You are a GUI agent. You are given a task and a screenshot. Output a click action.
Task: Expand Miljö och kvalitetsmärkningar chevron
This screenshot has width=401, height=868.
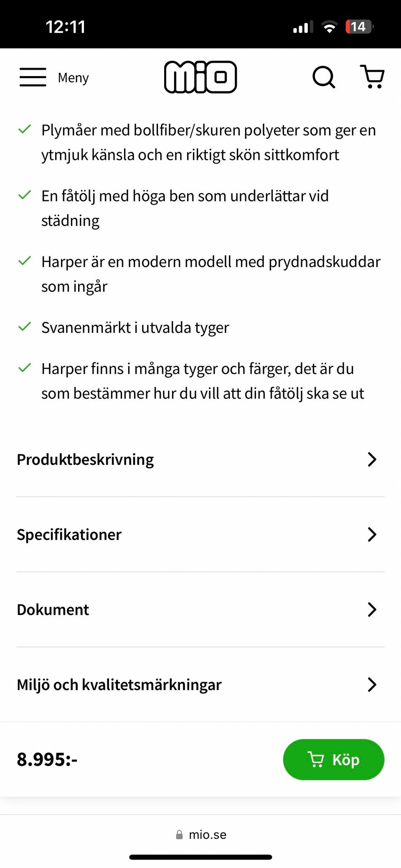(x=371, y=685)
